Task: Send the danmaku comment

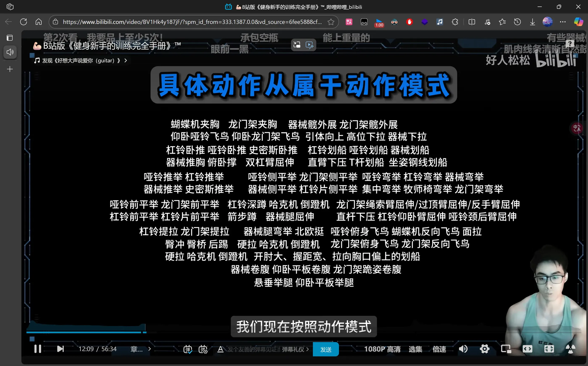Action: pos(326,349)
